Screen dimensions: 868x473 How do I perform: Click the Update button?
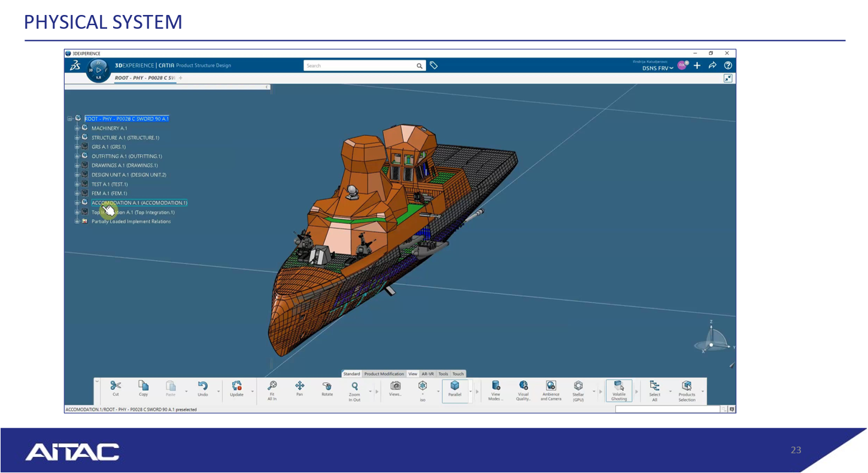[x=236, y=386]
